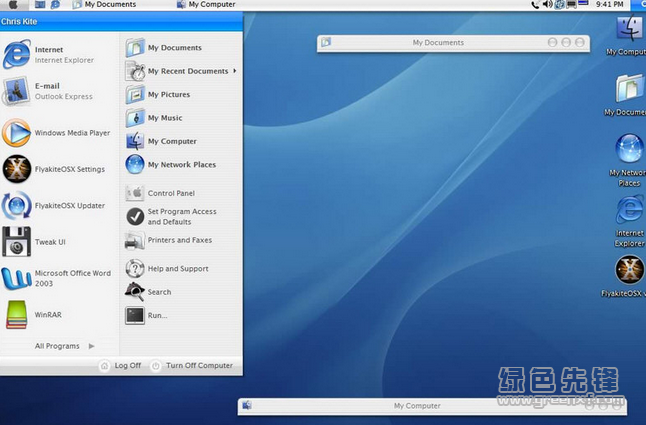Open My Computer from start menu
This screenshot has width=646, height=425.
(162, 141)
